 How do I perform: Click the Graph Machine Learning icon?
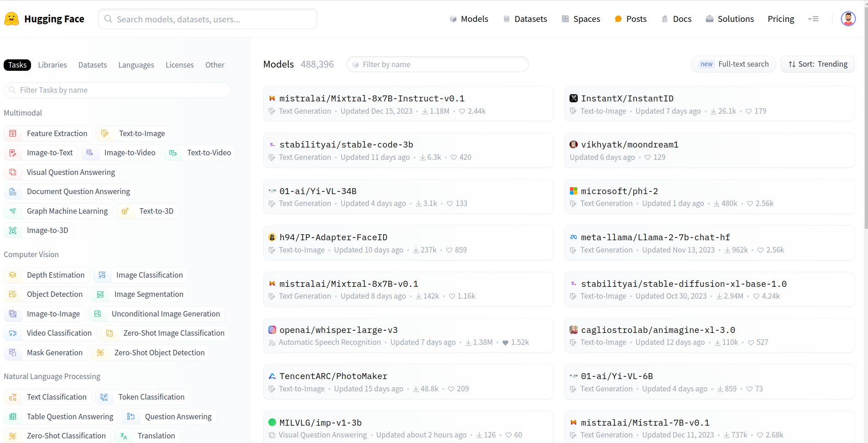[13, 211]
